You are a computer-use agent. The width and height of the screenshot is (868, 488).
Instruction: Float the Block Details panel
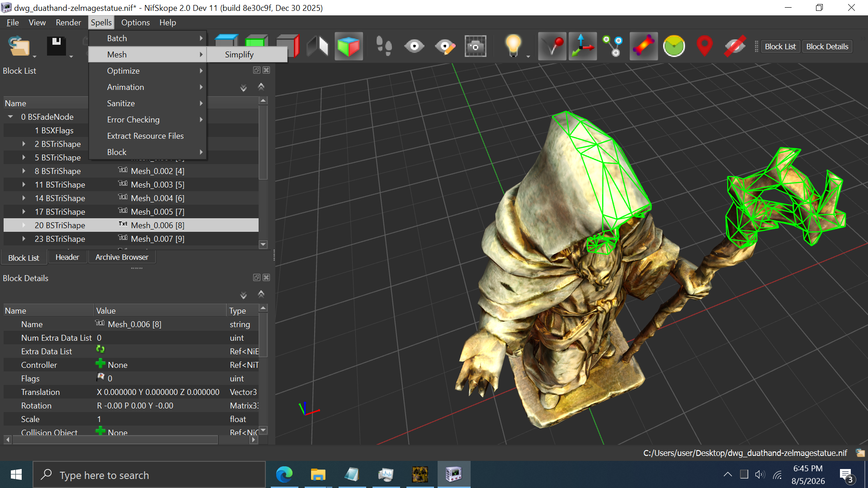point(257,277)
